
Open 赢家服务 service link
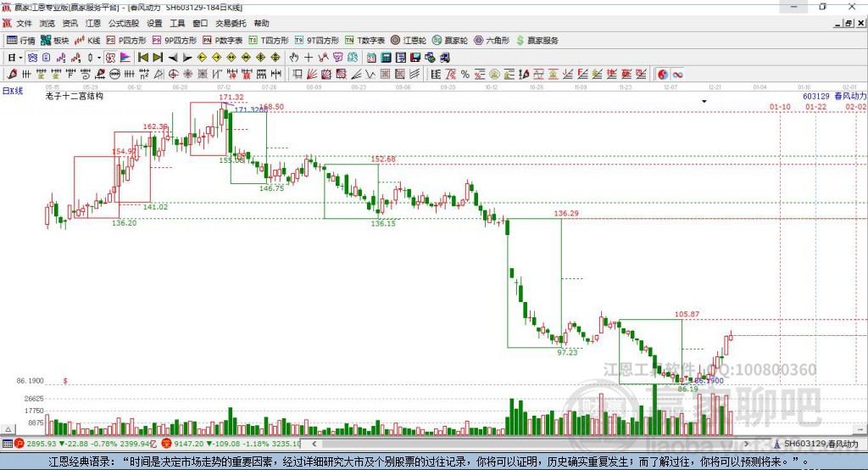(537, 41)
